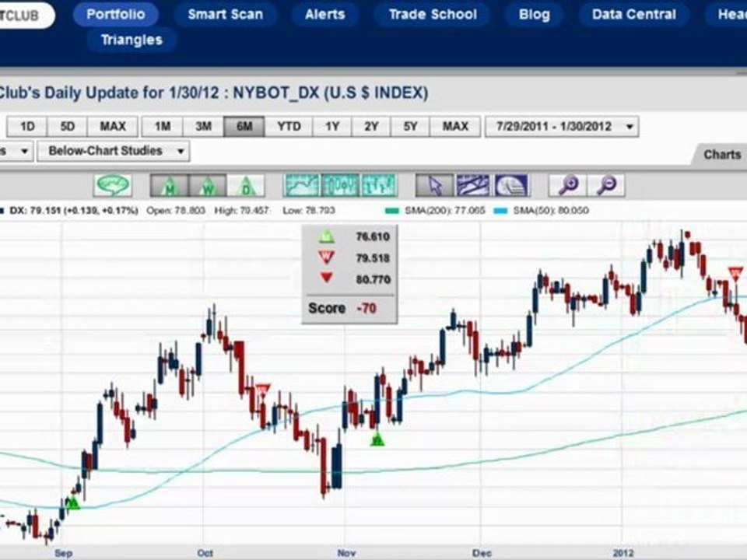747x560 pixels.
Task: Click the weekly red triangle at 79.518
Action: click(x=326, y=257)
